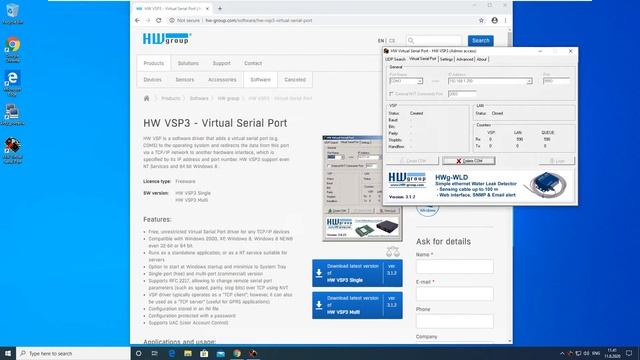Toggle External NVT Commands Port checkbox

[391, 94]
